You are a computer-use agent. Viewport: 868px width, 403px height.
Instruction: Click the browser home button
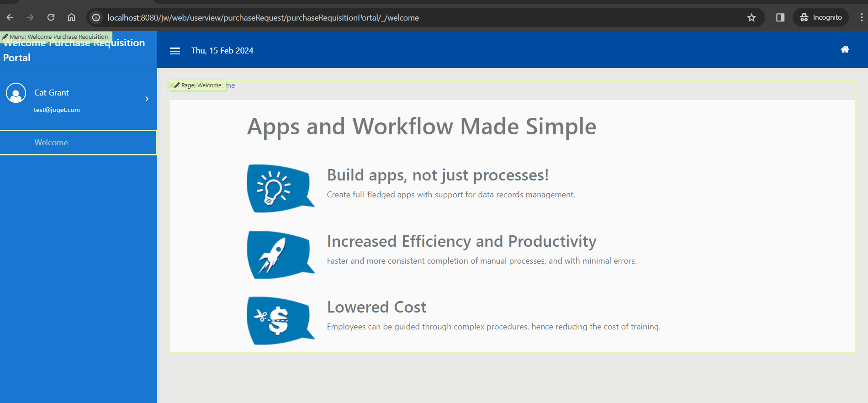pos(71,17)
